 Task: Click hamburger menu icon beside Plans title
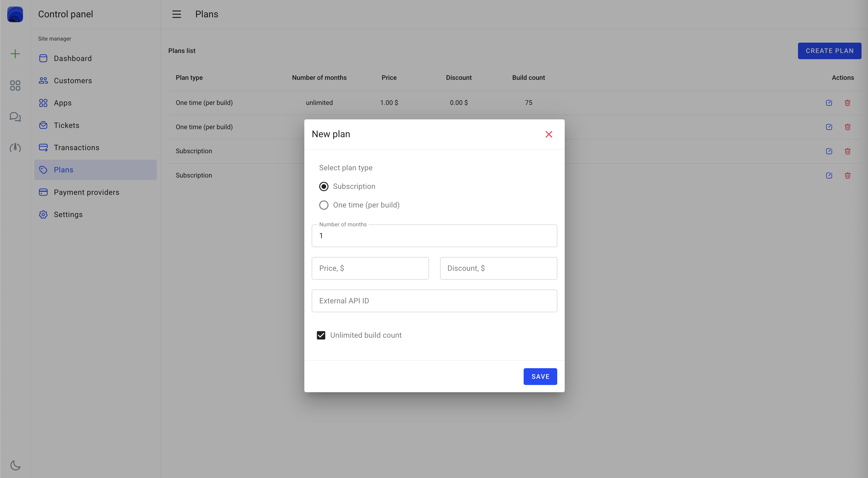[x=176, y=14]
